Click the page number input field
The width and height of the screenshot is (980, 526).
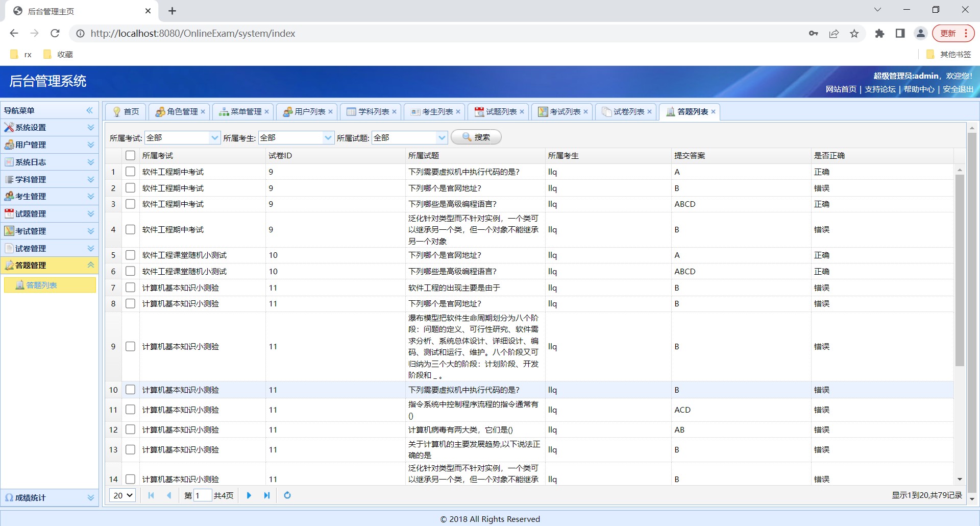click(x=203, y=495)
